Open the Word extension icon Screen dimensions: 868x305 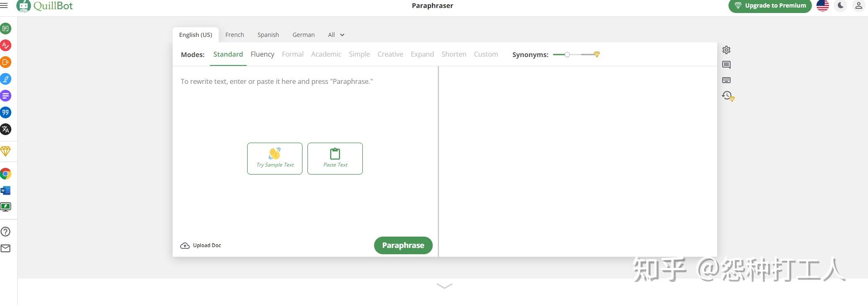click(x=5, y=190)
